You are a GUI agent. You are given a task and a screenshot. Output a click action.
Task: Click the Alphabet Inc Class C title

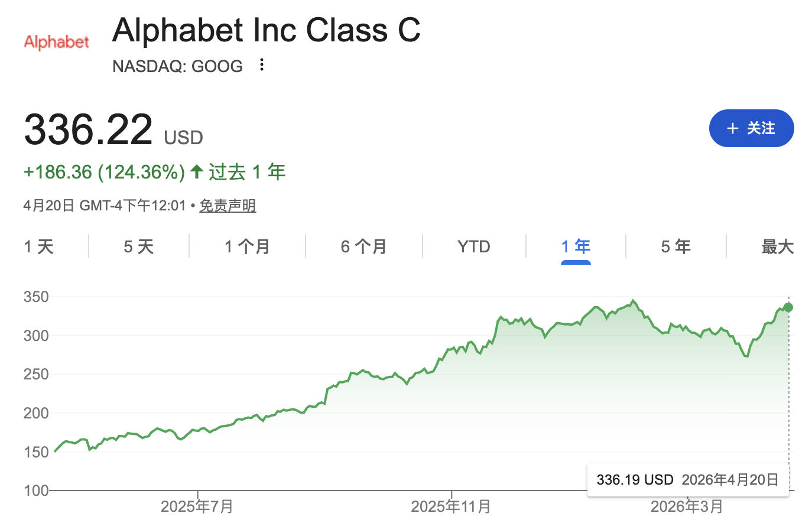click(x=267, y=30)
